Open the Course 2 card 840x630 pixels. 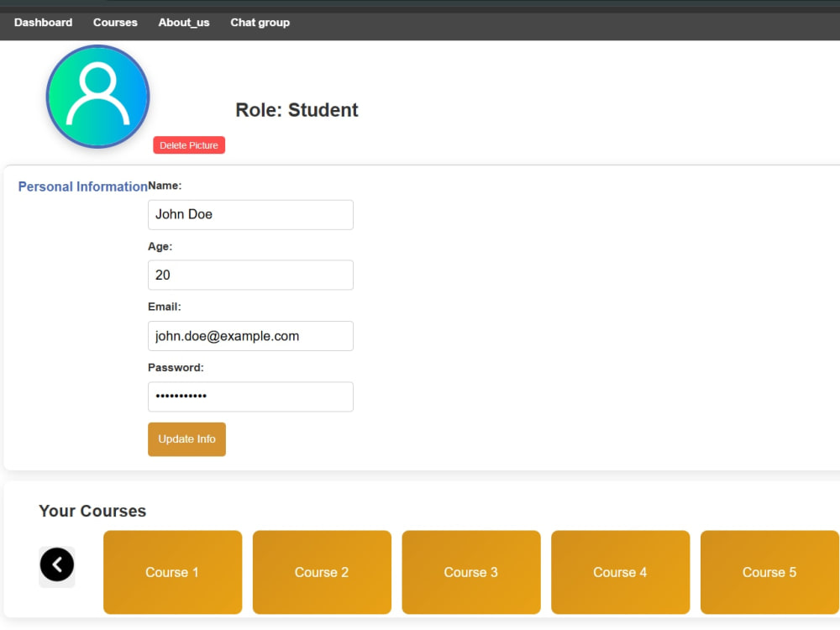[322, 572]
